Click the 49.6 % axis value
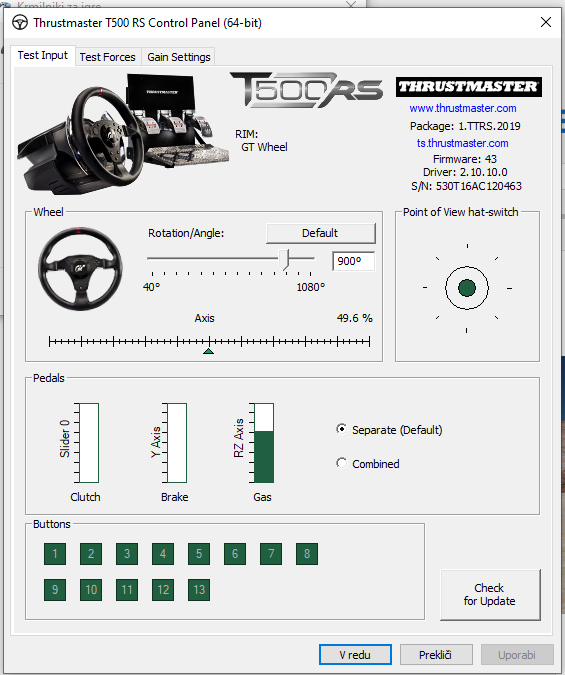The image size is (565, 675). [355, 318]
